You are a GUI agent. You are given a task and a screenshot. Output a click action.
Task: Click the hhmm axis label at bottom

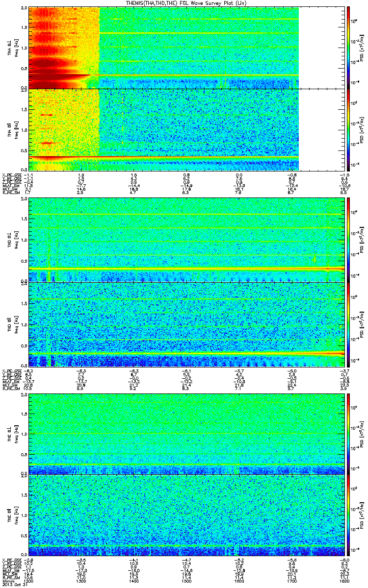pyautogui.click(x=7, y=582)
